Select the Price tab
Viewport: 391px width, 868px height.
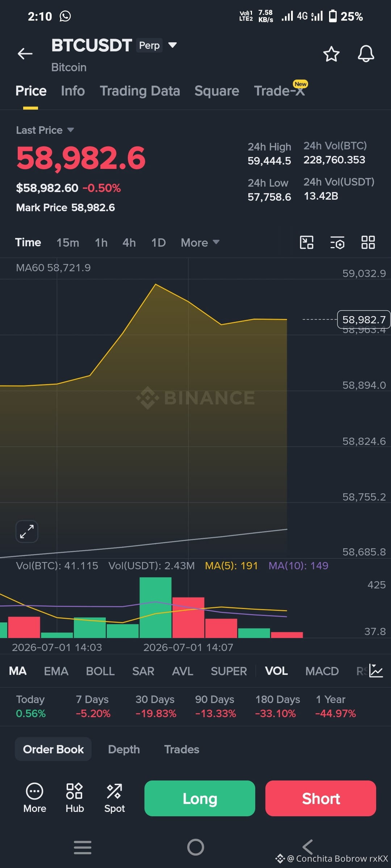[31, 91]
